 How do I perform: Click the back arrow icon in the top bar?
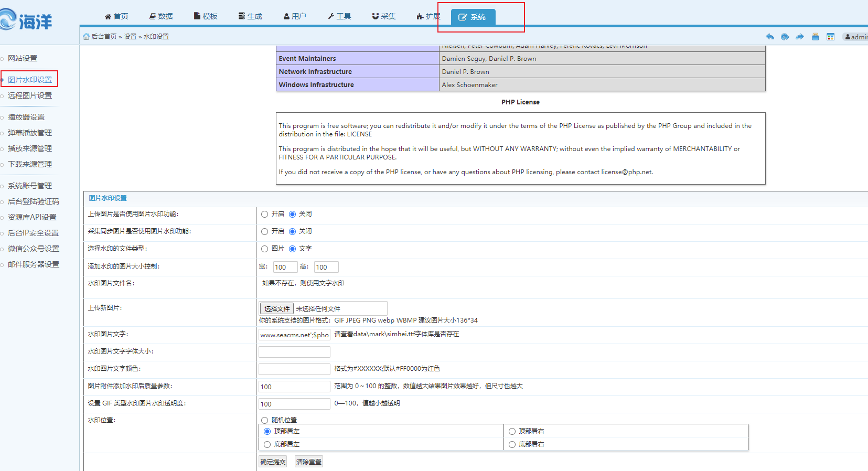point(769,37)
